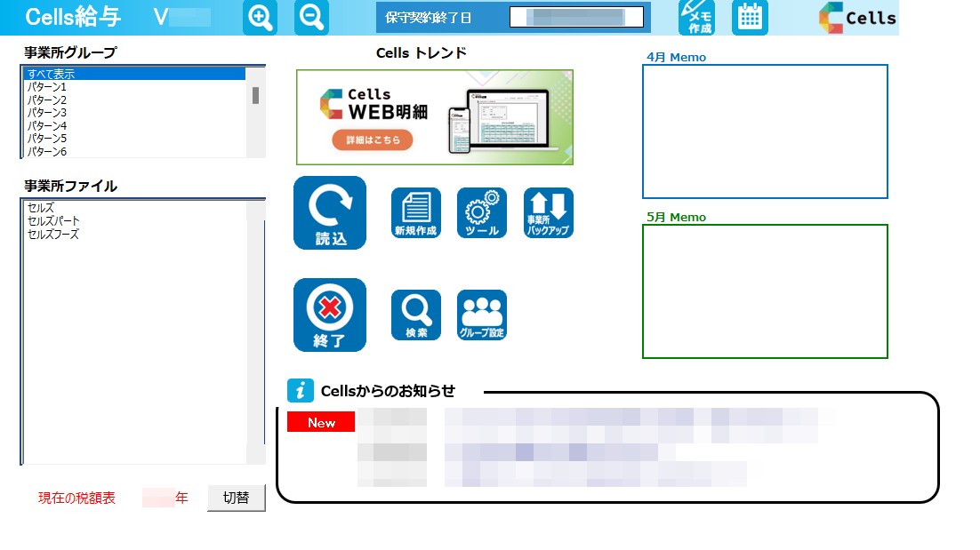
Task: Open the ツール tools gear icon
Action: coord(482,213)
